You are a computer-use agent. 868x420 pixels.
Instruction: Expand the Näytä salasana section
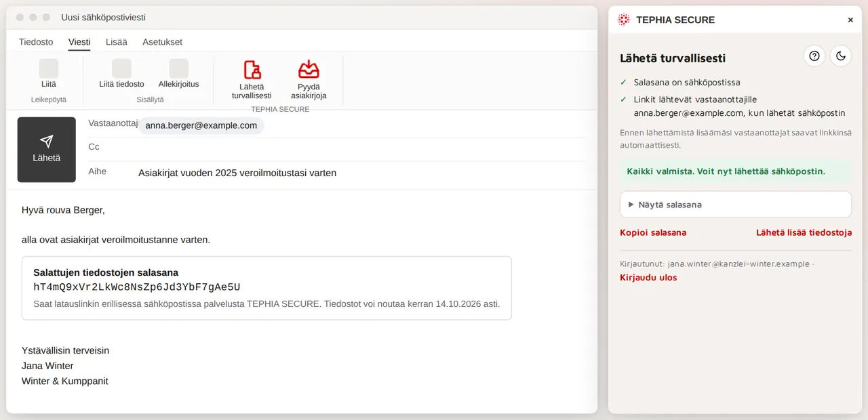pyautogui.click(x=736, y=205)
